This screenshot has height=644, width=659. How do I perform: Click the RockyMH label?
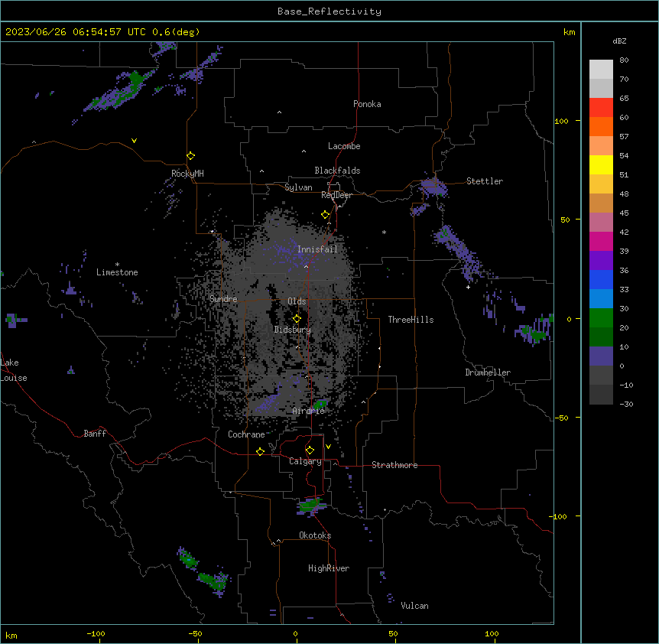coord(187,174)
